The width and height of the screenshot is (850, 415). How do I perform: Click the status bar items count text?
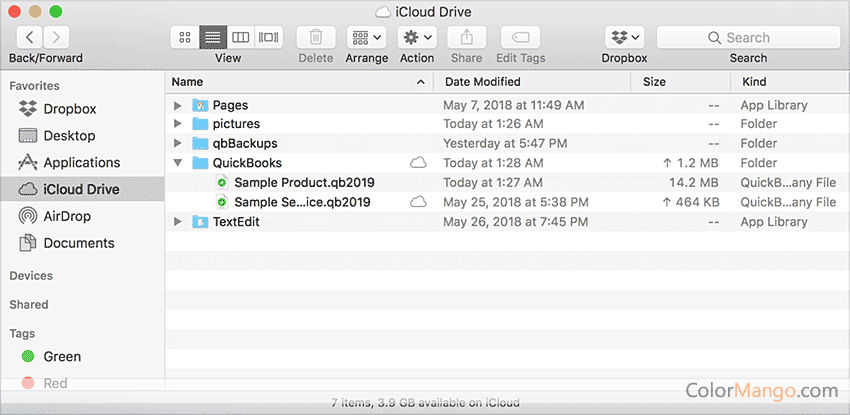coord(425,403)
